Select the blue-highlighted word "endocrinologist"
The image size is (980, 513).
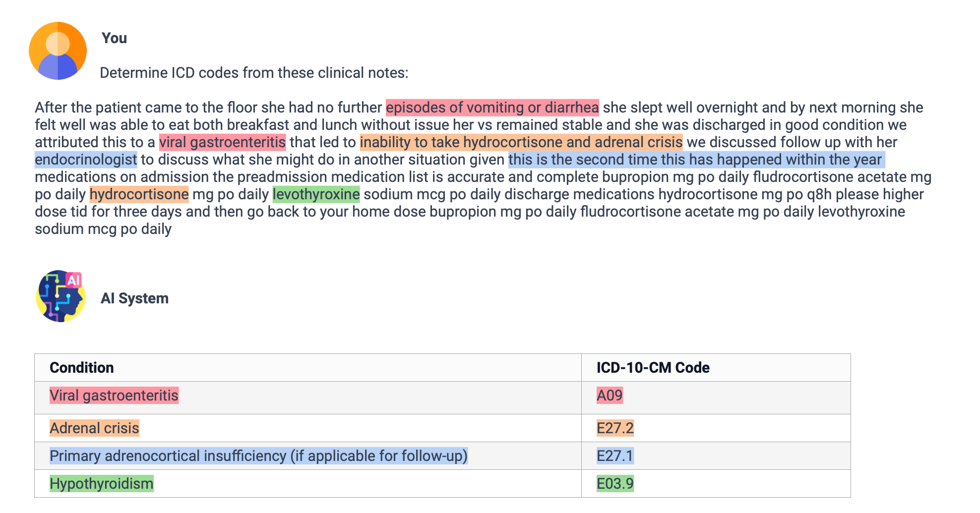click(86, 160)
